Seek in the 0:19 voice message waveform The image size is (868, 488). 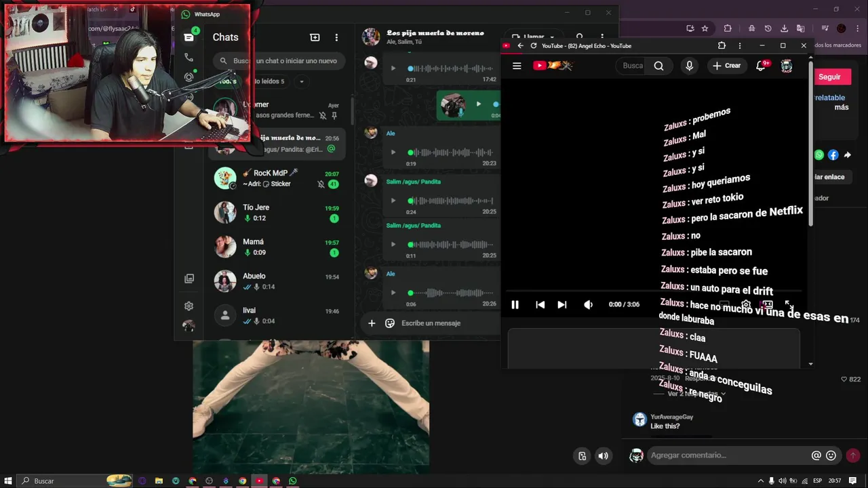click(450, 152)
